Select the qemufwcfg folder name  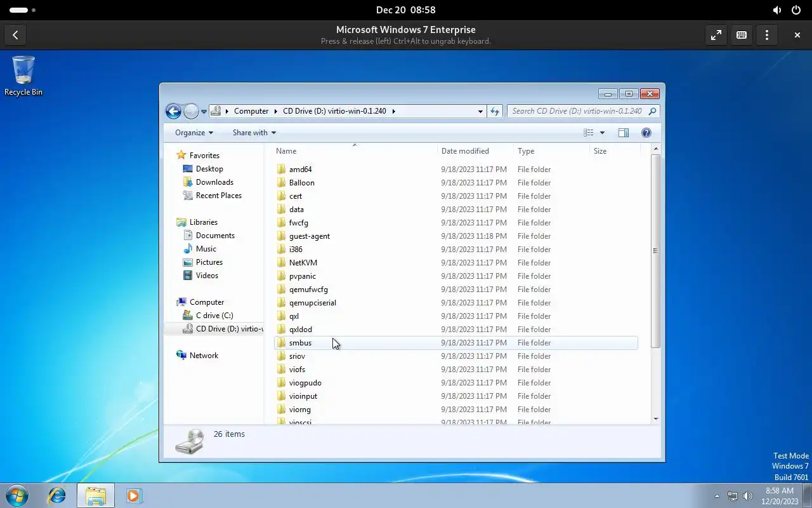point(308,290)
